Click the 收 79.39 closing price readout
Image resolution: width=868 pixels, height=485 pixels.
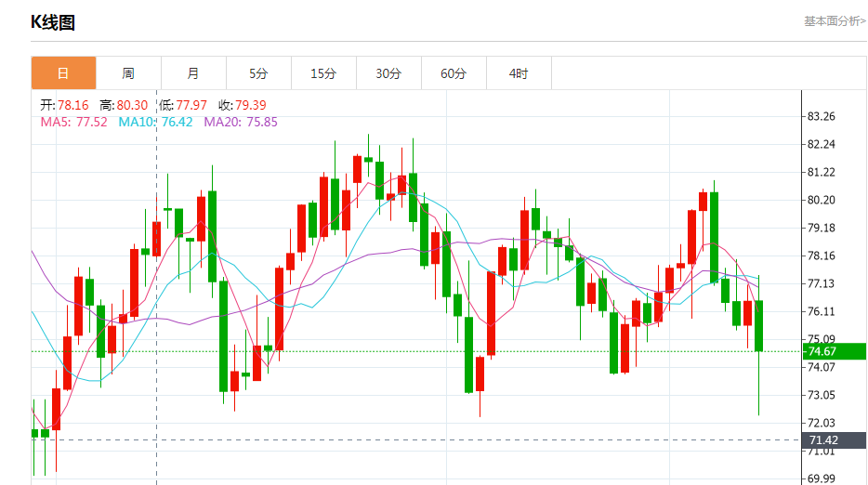tap(242, 105)
